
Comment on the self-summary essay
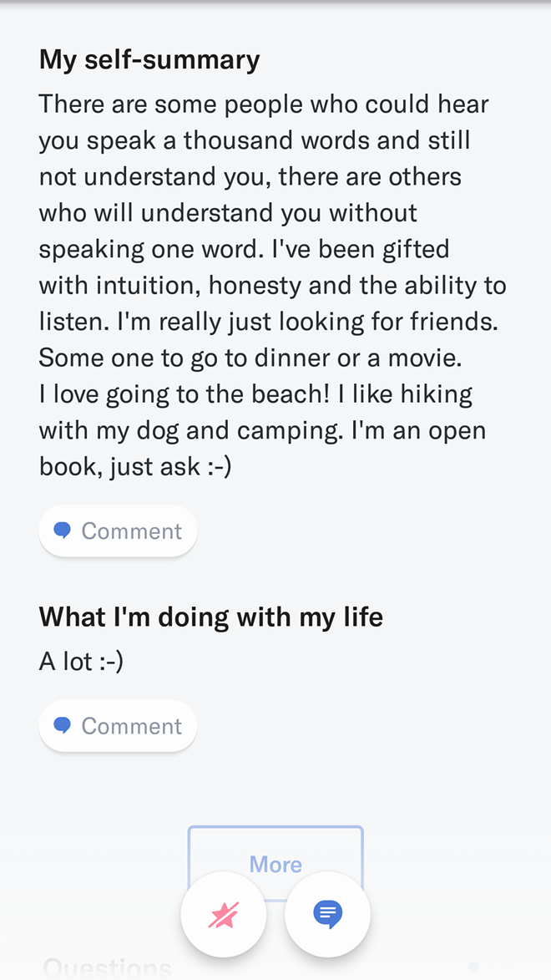[x=118, y=530]
